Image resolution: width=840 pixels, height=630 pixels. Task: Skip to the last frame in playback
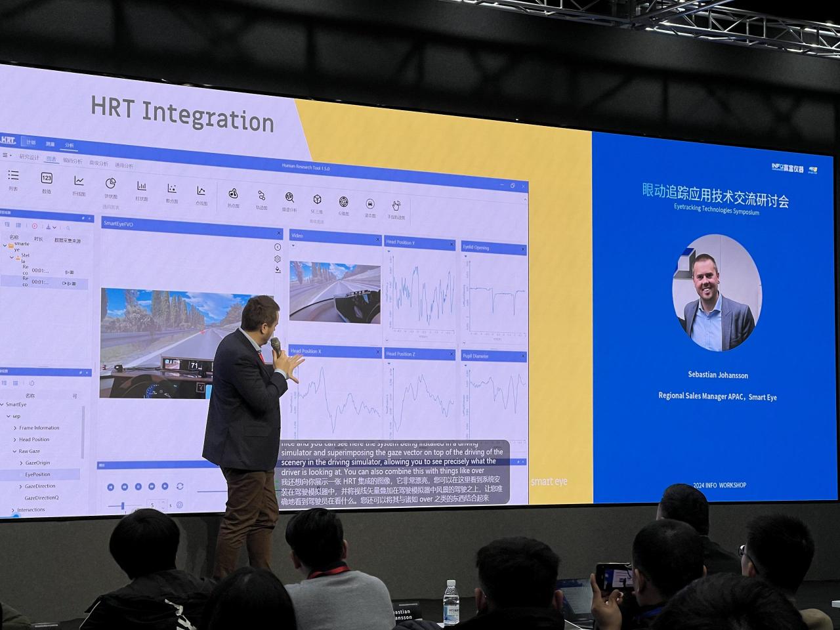(165, 486)
